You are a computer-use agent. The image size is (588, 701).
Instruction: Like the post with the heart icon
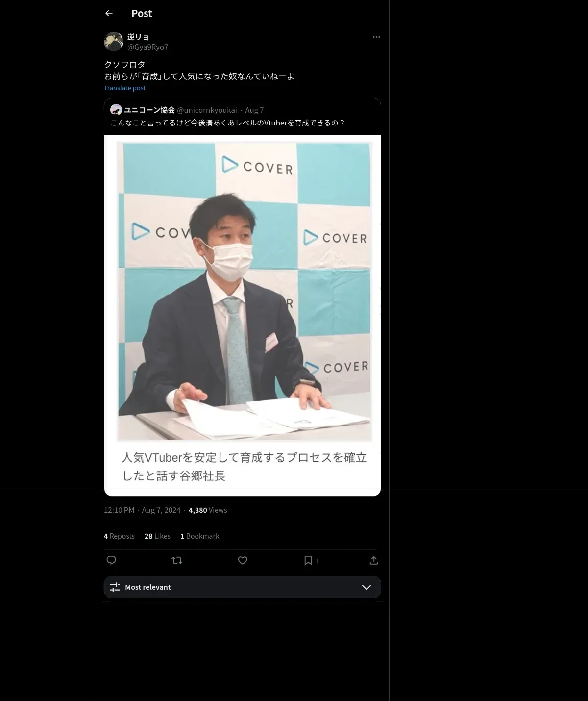243,560
